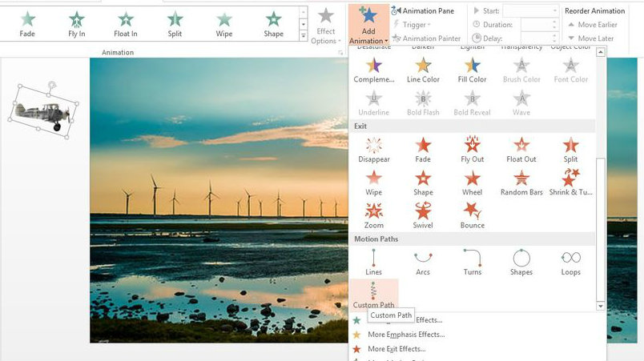Image resolution: width=644 pixels, height=361 pixels.
Task: Select Loops motion path
Action: tap(571, 263)
